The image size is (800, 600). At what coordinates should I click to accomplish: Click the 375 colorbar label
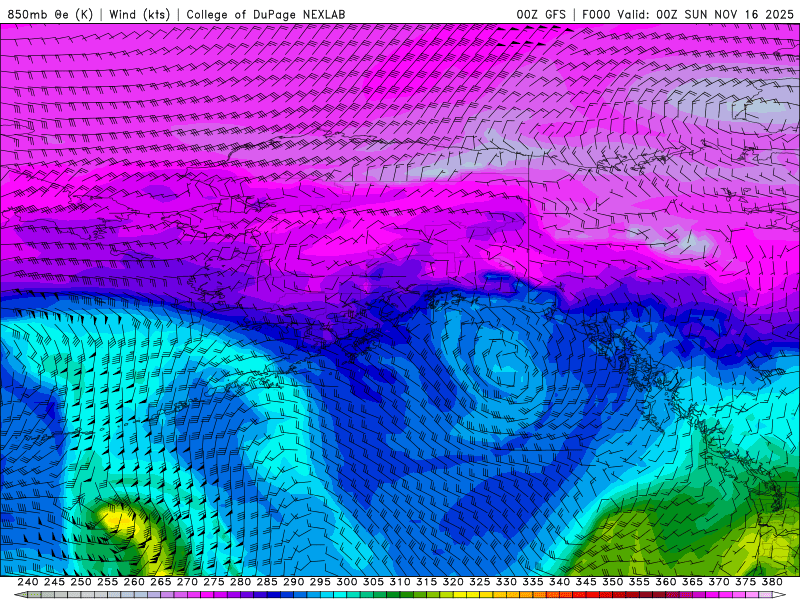pos(745,582)
